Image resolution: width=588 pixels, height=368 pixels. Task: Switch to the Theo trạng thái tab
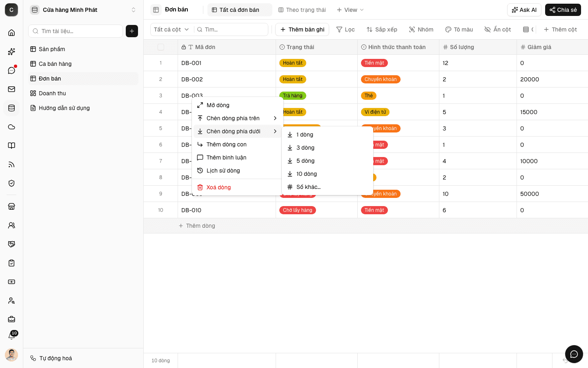click(x=302, y=10)
